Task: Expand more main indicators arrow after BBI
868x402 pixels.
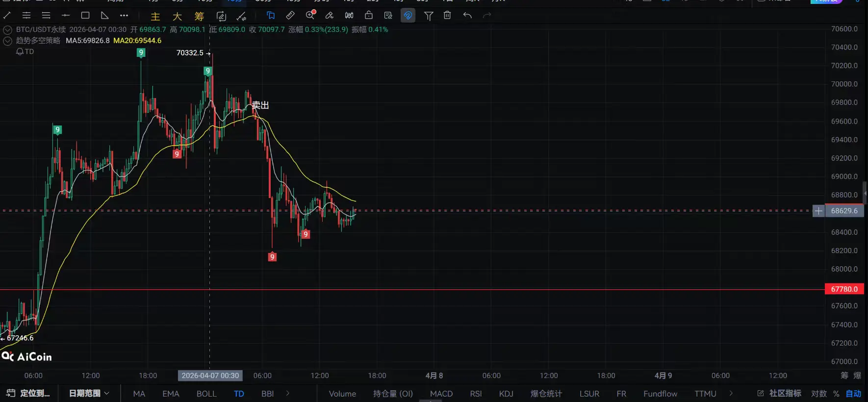Action: [x=288, y=393]
